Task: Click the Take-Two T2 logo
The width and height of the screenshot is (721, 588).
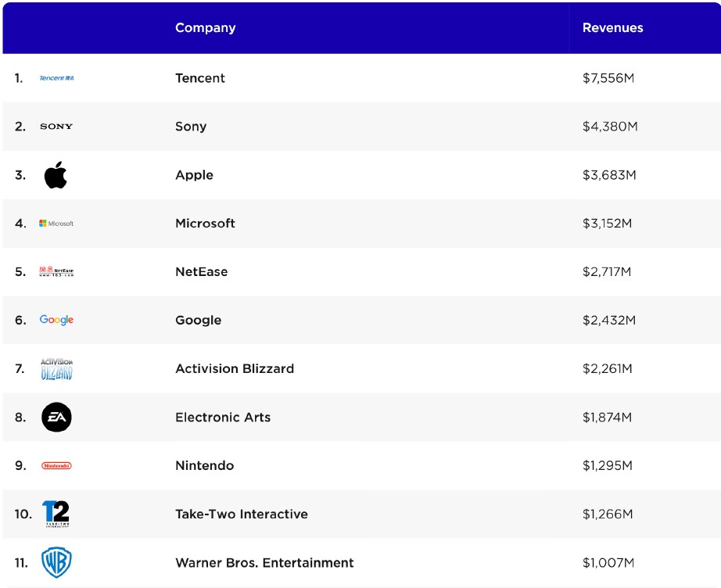Action: [x=56, y=514]
